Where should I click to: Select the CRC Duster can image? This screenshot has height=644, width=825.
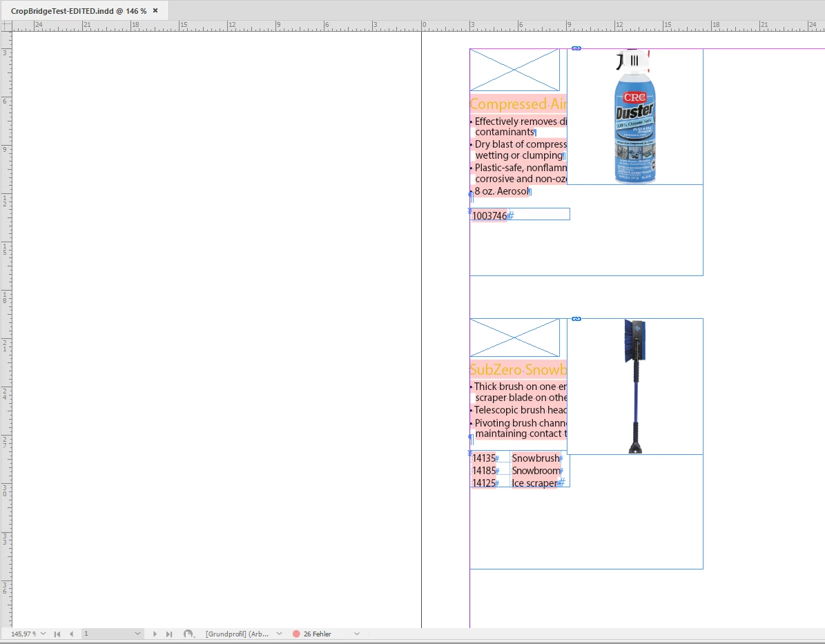(635, 117)
